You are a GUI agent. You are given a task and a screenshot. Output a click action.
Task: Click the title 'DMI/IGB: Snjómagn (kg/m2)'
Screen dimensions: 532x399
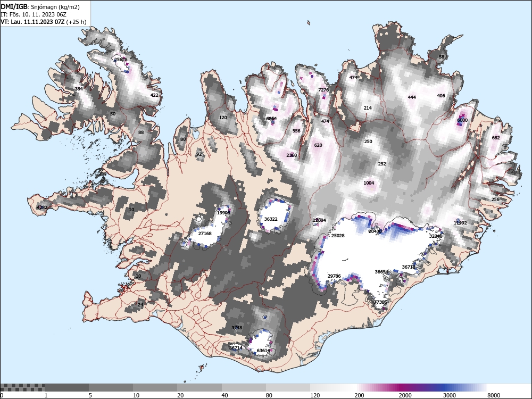click(40, 7)
